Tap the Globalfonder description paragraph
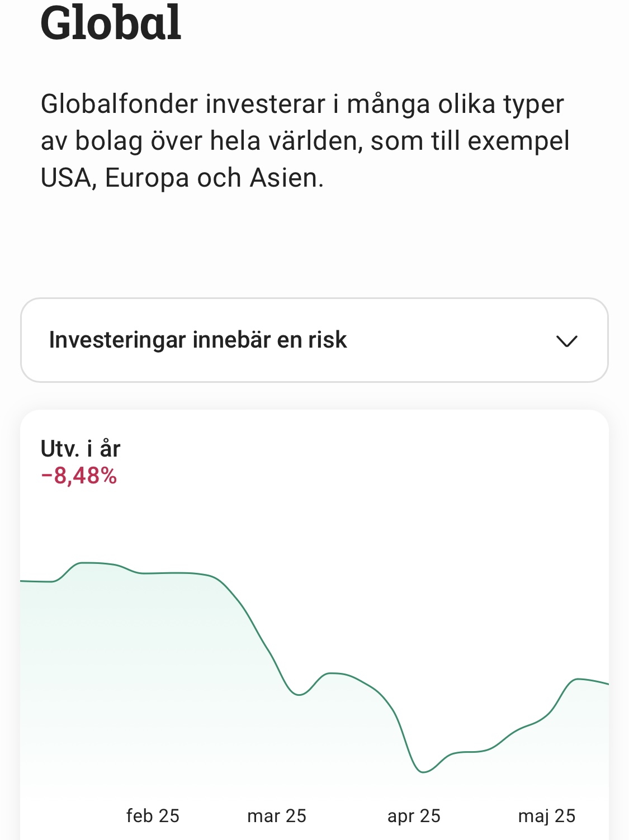 (x=305, y=141)
